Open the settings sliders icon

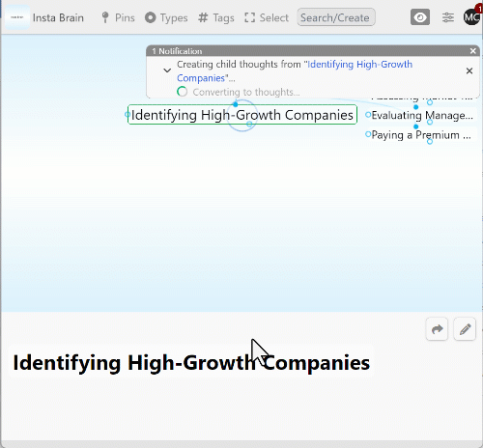point(448,17)
